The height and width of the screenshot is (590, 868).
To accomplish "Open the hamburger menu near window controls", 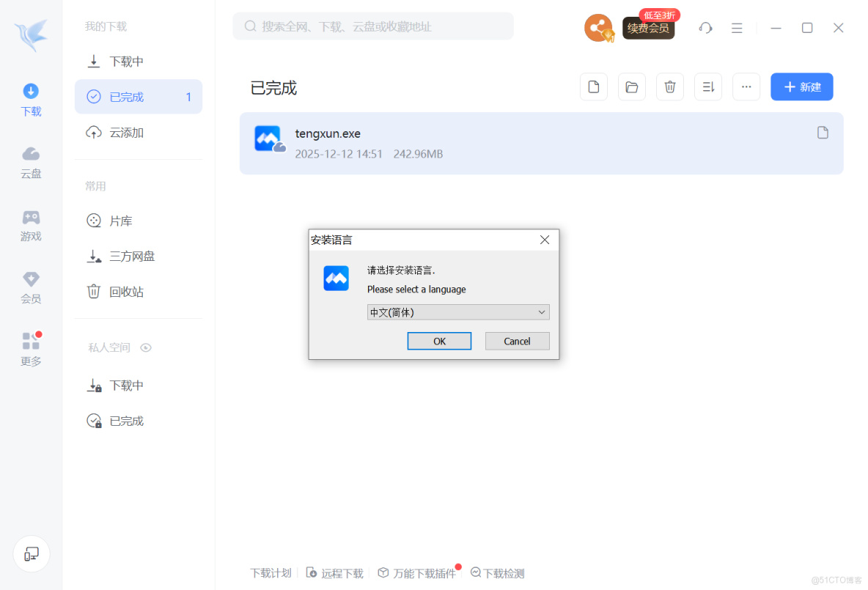I will pyautogui.click(x=737, y=27).
